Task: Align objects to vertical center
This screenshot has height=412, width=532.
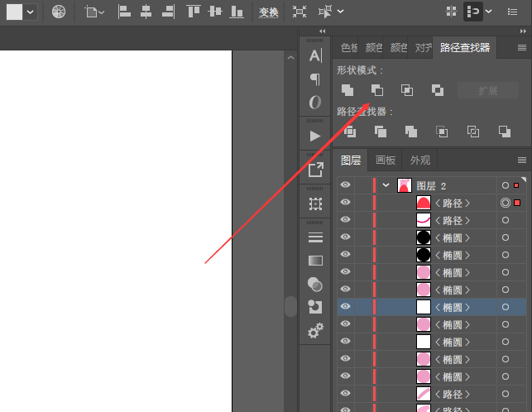Action: (x=215, y=12)
